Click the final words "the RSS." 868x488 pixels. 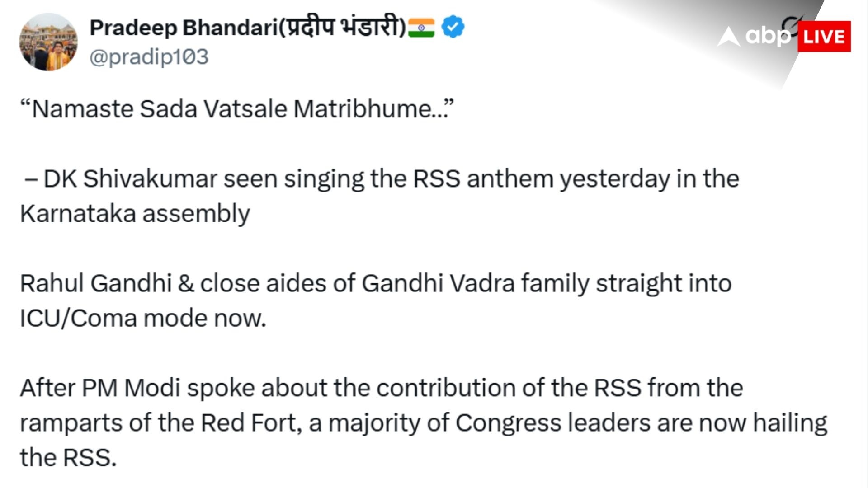pos(68,458)
